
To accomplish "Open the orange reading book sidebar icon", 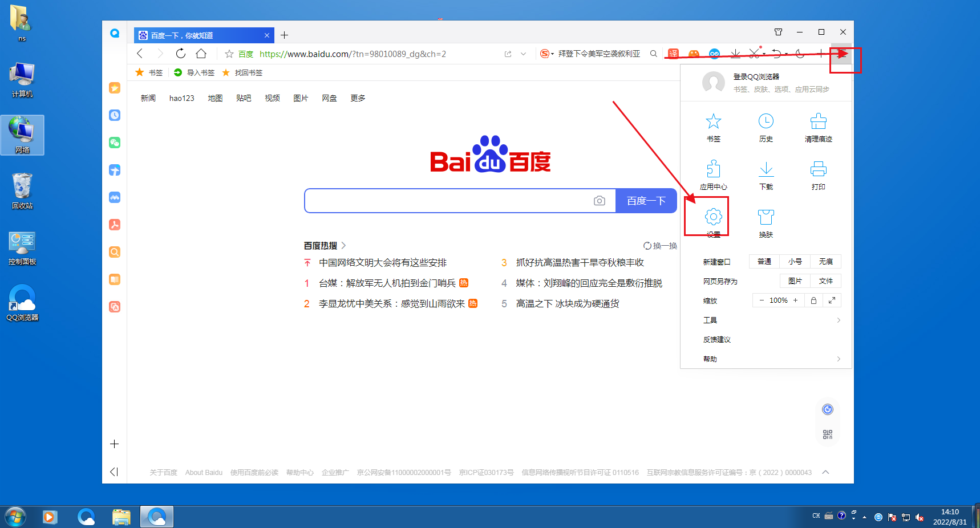I will [115, 279].
